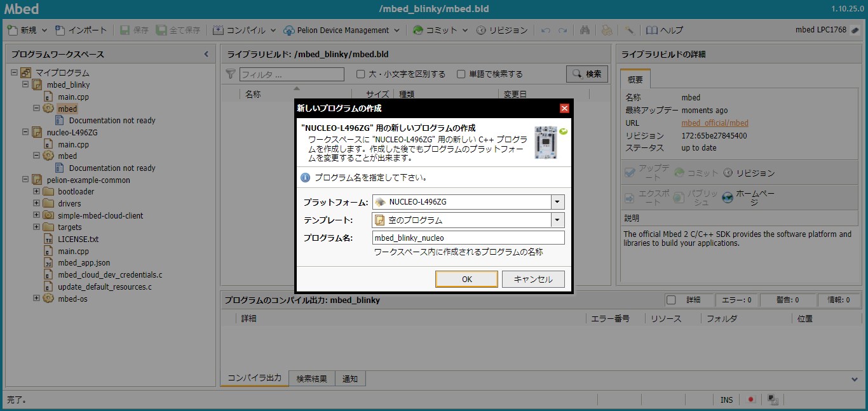Click the コミット (Commit) toolbar button

pyautogui.click(x=435, y=30)
